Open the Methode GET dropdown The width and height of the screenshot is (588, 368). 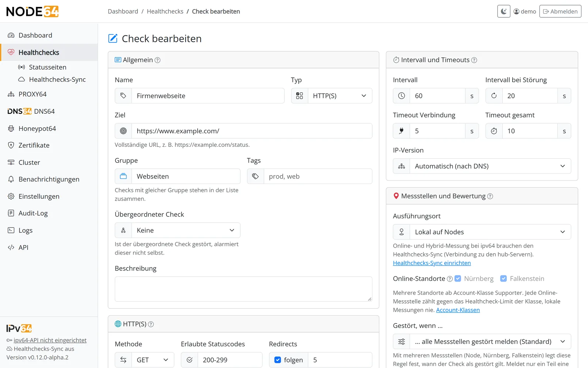(153, 360)
